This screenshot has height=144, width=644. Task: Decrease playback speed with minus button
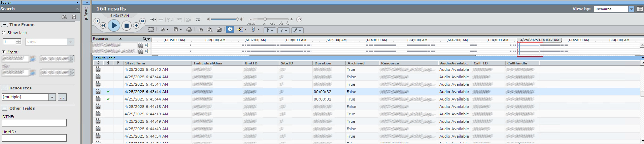click(x=250, y=19)
